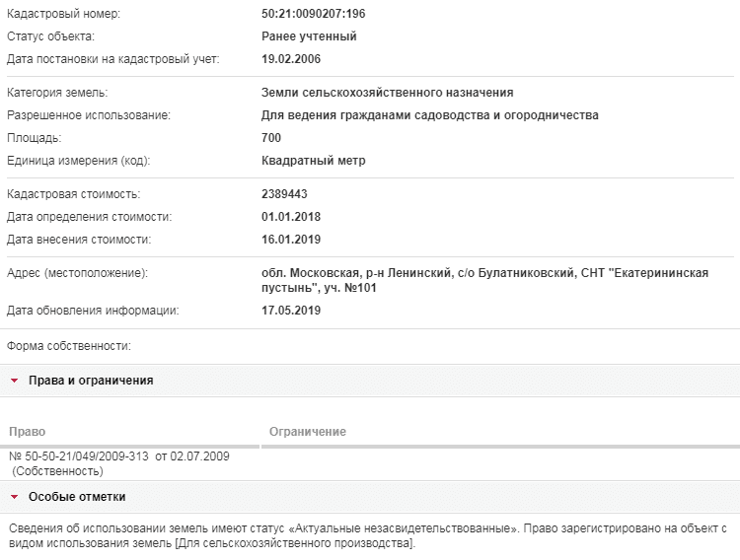Click the area value 700

271,138
